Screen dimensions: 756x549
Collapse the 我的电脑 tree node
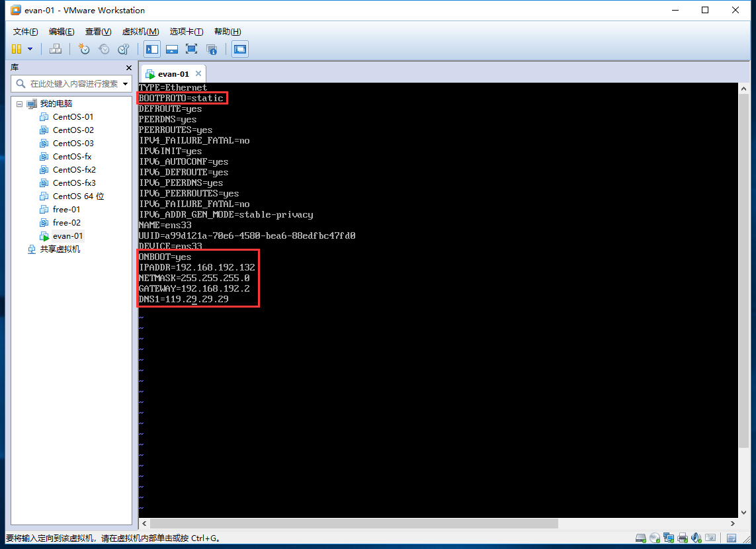[19, 104]
